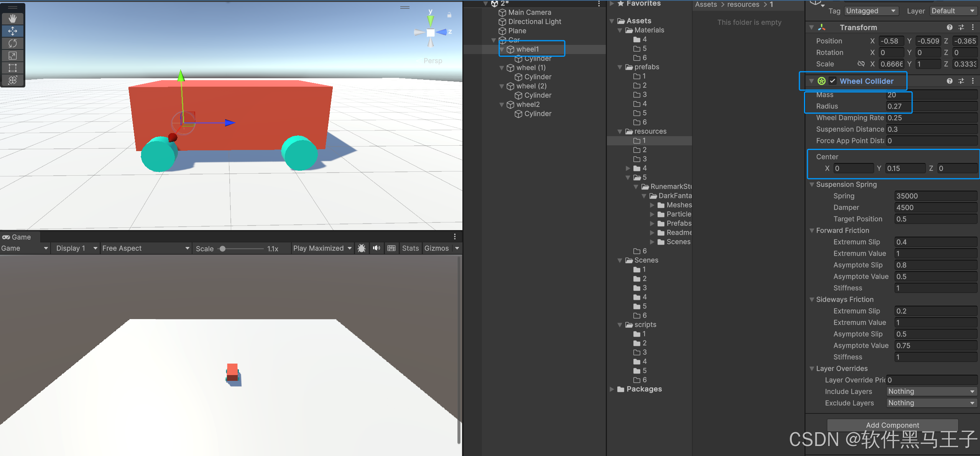Open the Tag dropdown Untagged
This screenshot has width=980, height=456.
click(871, 11)
